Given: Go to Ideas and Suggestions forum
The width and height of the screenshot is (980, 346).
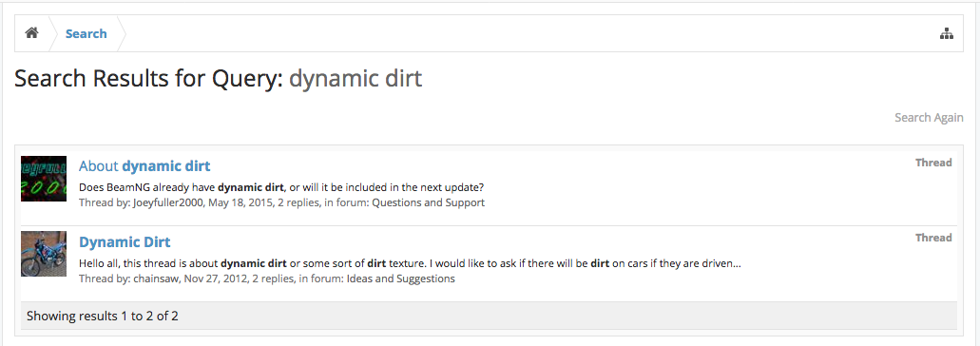Looking at the screenshot, I should (400, 279).
